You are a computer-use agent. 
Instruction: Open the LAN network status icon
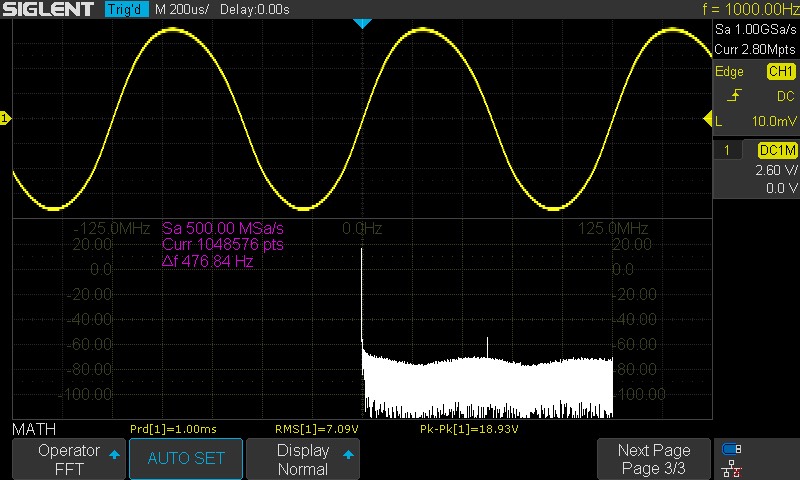click(731, 467)
